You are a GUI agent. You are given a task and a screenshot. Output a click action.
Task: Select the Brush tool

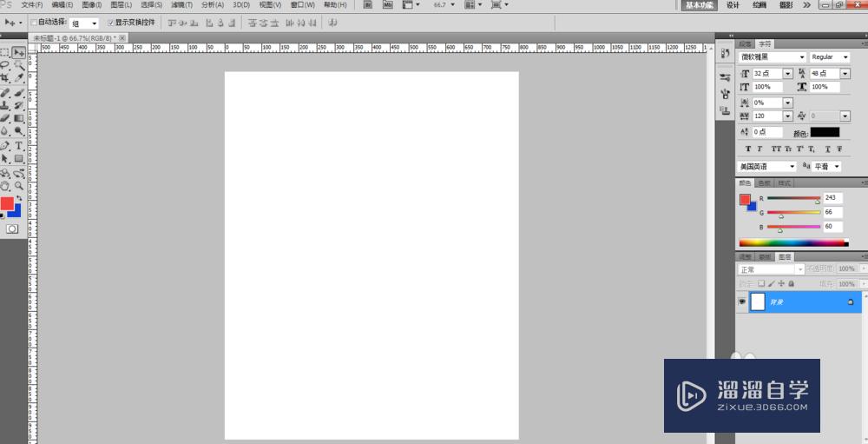point(19,93)
